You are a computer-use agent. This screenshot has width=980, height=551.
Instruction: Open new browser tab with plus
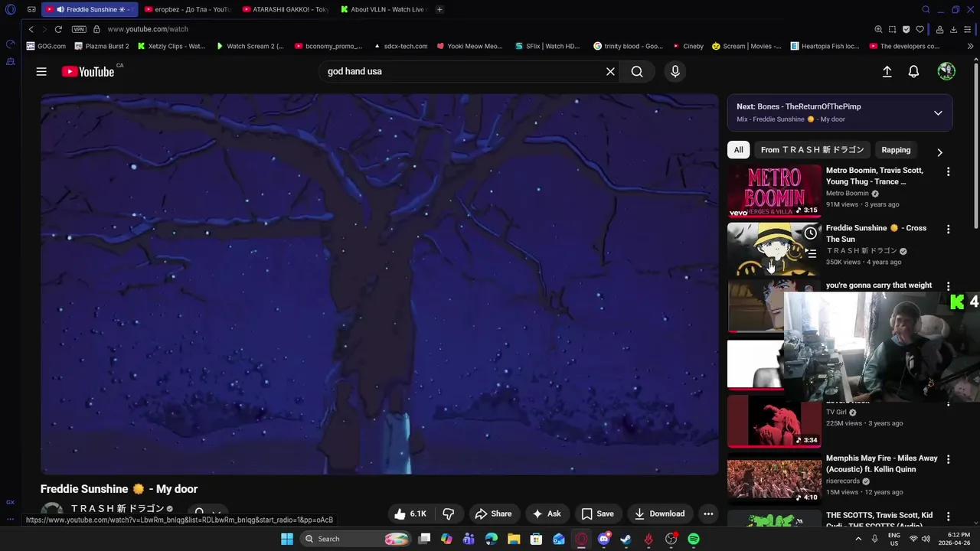point(439,9)
